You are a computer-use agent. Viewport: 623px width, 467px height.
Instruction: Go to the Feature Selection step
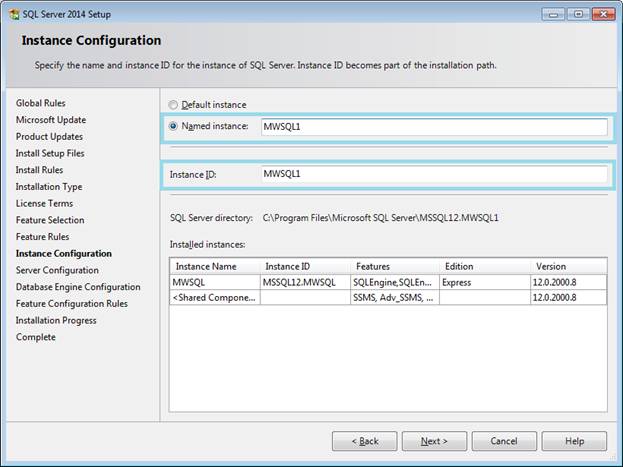(50, 220)
